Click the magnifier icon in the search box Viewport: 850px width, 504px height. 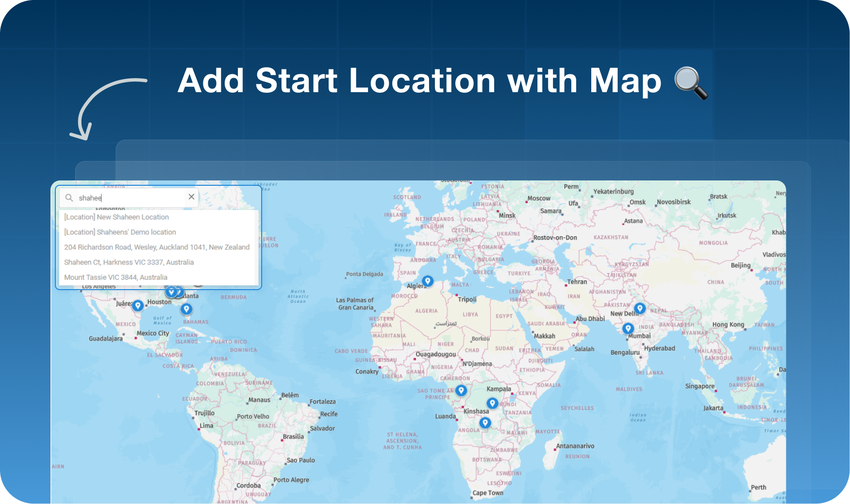pos(69,198)
